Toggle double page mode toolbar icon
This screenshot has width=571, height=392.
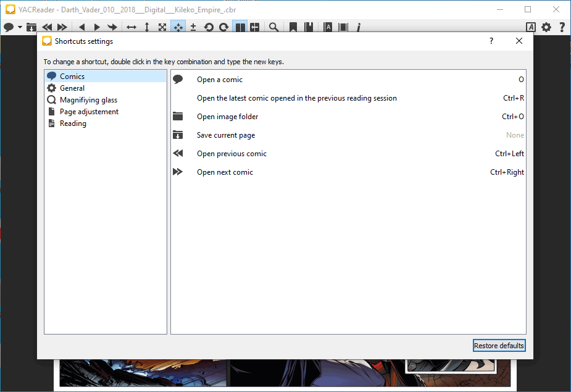point(240,27)
